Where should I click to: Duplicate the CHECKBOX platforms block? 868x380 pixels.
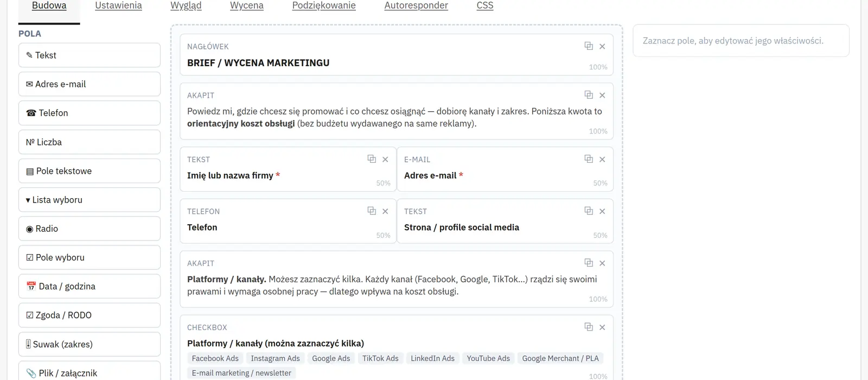tap(589, 326)
